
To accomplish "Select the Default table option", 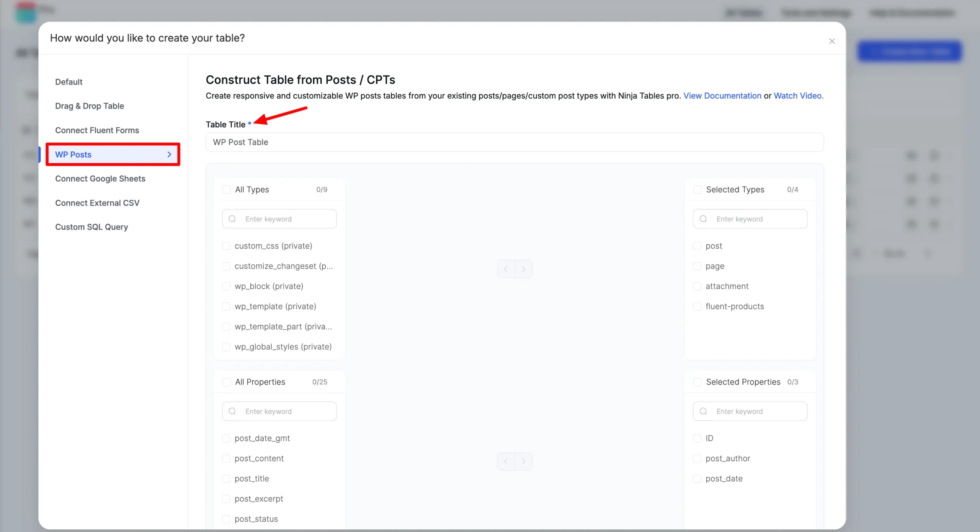I will (x=69, y=82).
